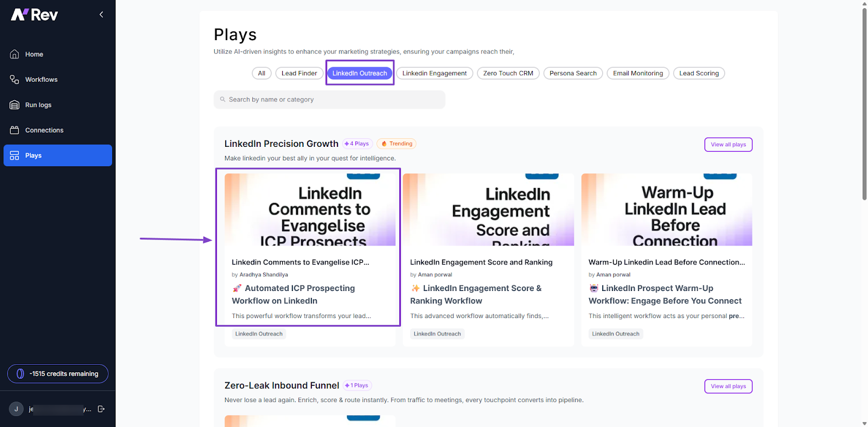The image size is (868, 427).
Task: Open the LinkedIn Engagement Score thumbnail
Action: [488, 210]
